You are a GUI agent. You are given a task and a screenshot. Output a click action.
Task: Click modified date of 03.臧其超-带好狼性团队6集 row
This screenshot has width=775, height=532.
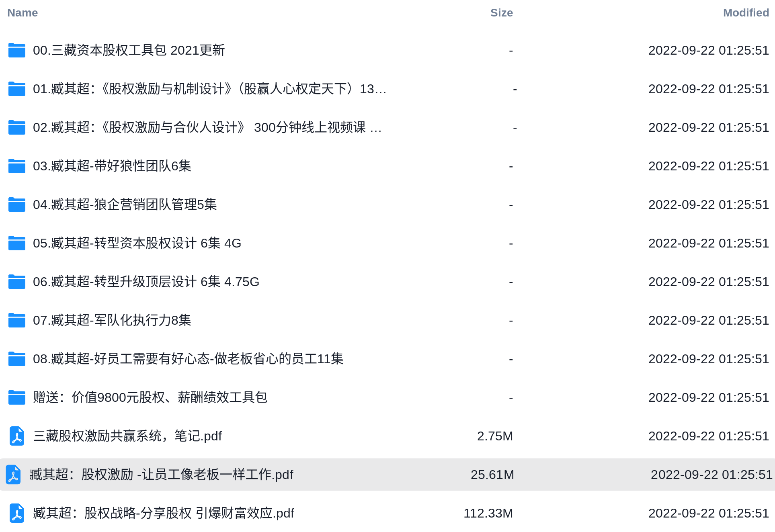(x=709, y=166)
